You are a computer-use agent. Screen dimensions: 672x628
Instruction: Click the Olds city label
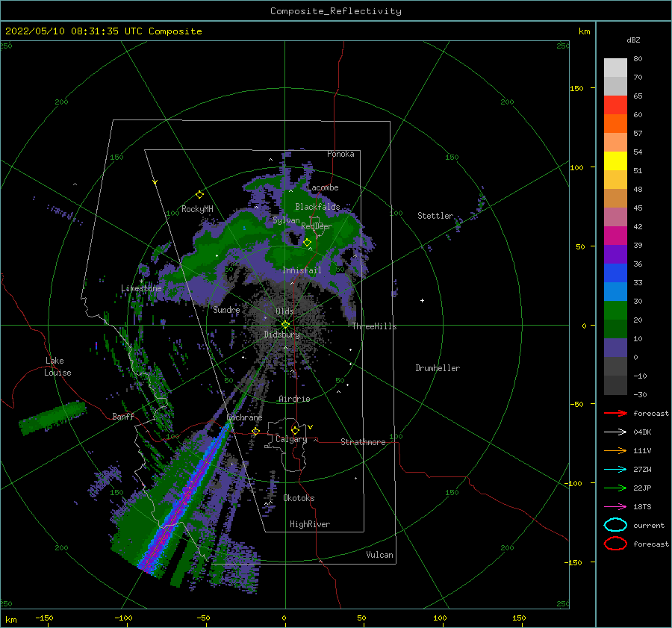pyautogui.click(x=284, y=311)
